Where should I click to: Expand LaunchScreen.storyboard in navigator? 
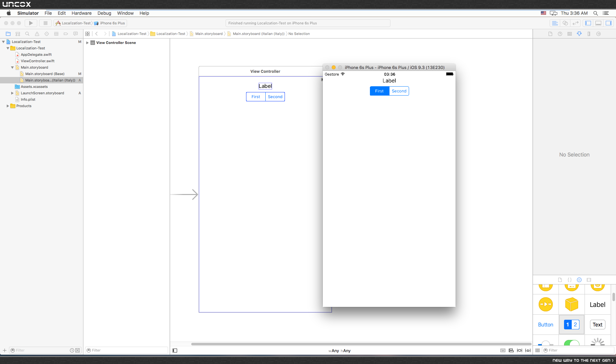(13, 93)
